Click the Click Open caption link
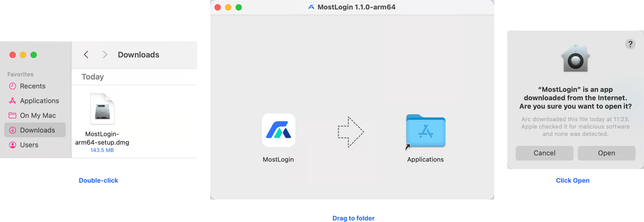 coord(572,180)
